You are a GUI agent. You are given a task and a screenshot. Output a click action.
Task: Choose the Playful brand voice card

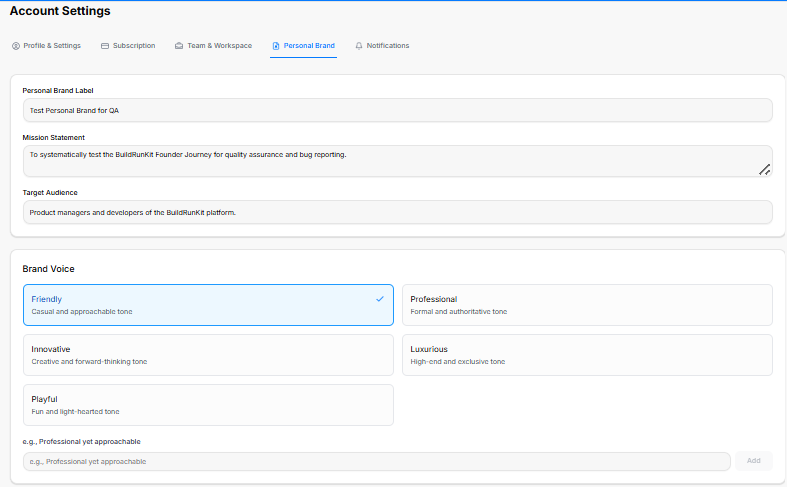(x=208, y=405)
